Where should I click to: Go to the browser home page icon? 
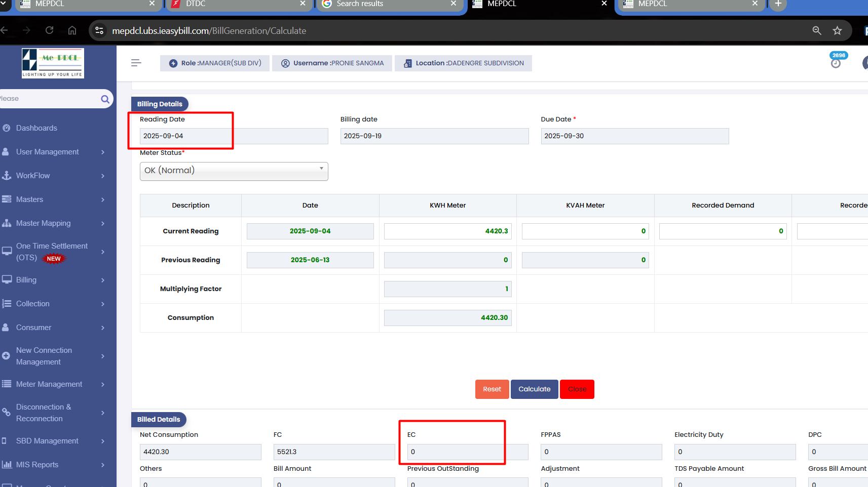pos(72,30)
